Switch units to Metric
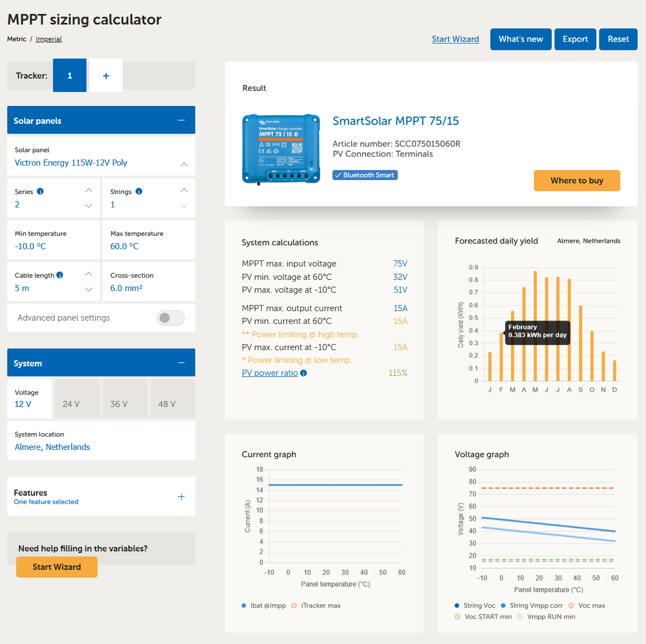646x644 pixels. pos(17,39)
